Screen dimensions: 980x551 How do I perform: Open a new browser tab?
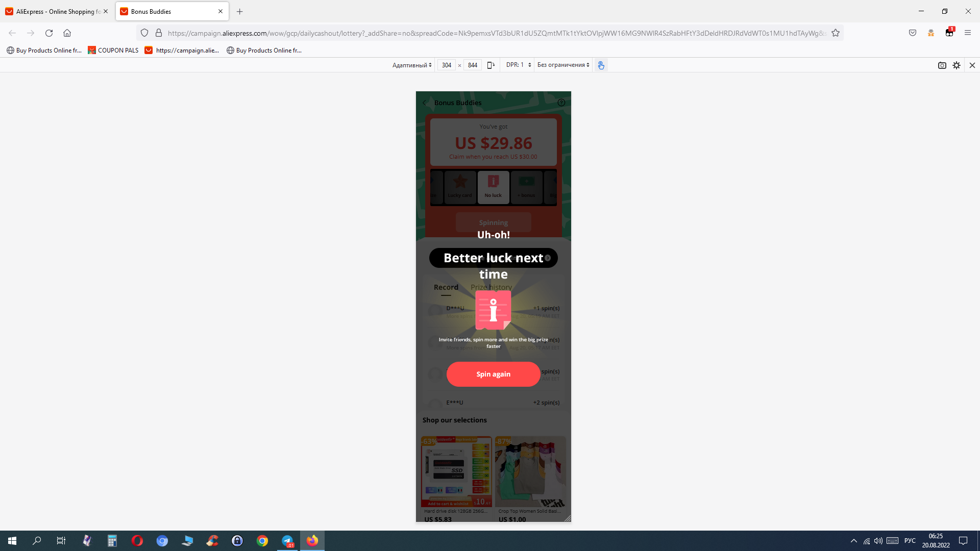[x=240, y=11]
